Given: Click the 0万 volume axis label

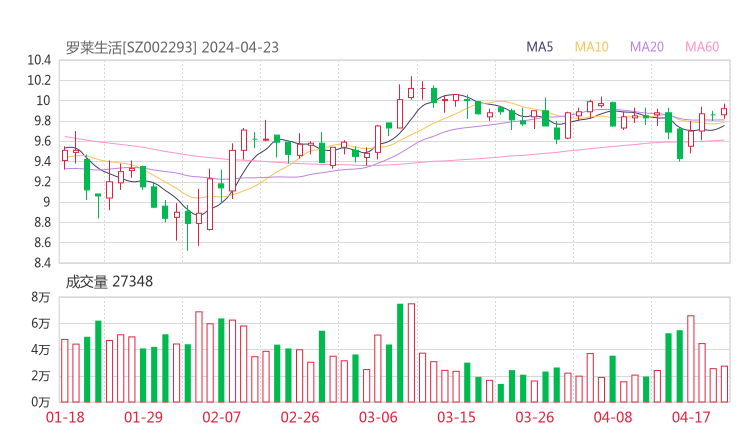Looking at the screenshot, I should click(41, 402).
